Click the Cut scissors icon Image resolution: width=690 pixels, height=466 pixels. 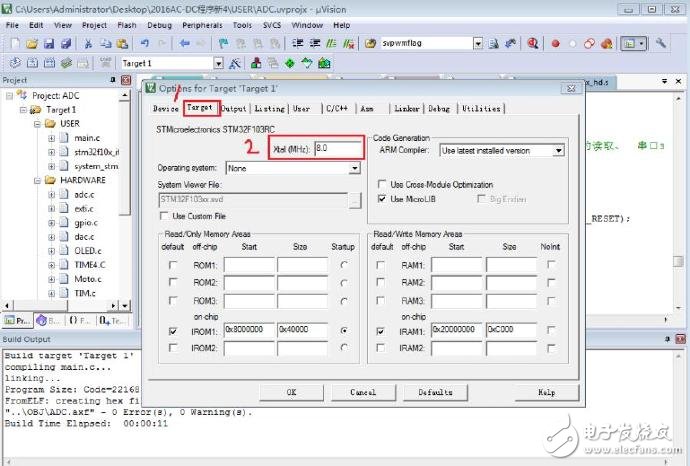(88, 43)
